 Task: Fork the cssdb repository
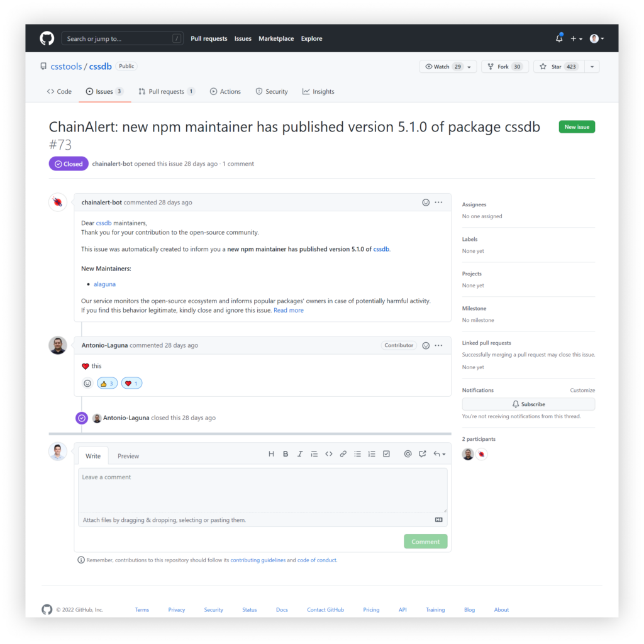click(505, 67)
